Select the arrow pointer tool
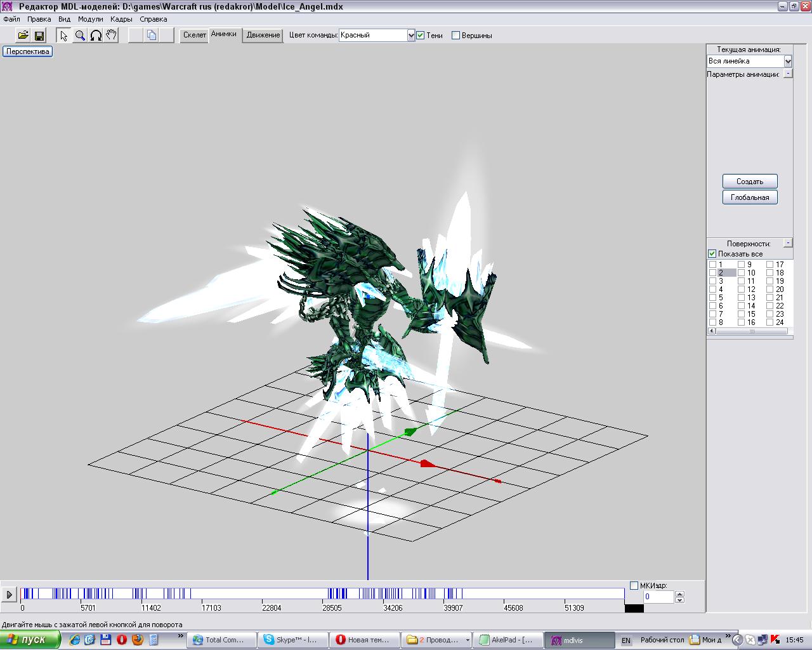812x650 pixels. (x=63, y=35)
